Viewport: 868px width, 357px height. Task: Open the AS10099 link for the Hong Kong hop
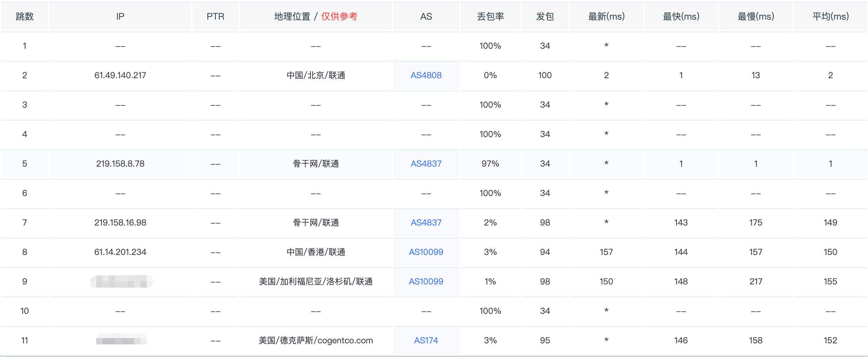[426, 252]
